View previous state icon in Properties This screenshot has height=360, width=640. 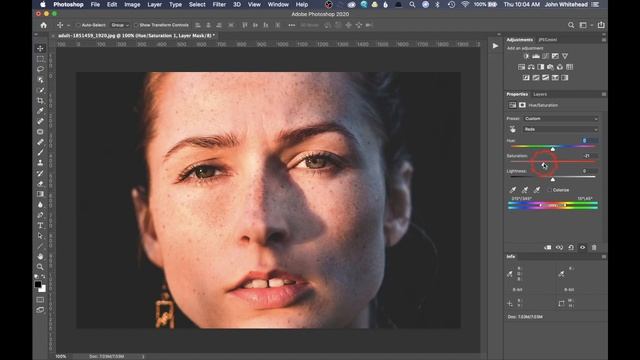pyautogui.click(x=559, y=247)
